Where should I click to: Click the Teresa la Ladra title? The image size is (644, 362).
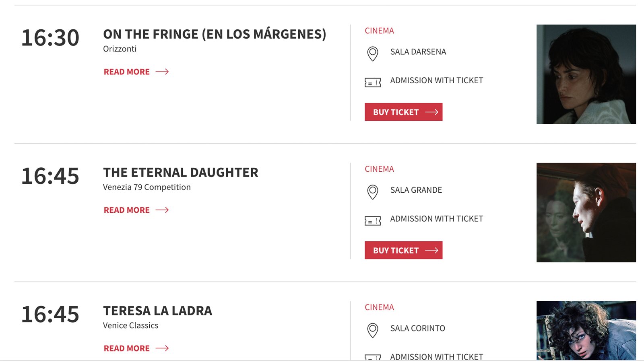pos(157,311)
